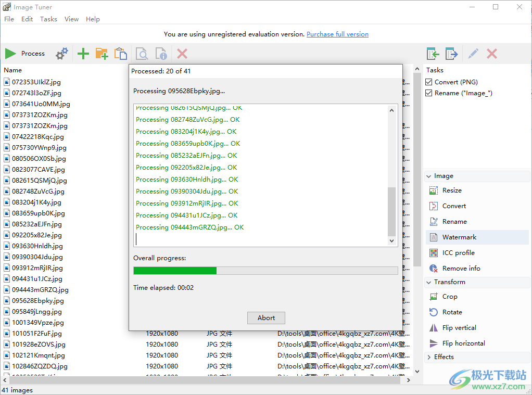Collapse the Transform task group
Image resolution: width=532 pixels, height=395 pixels.
[x=429, y=283]
